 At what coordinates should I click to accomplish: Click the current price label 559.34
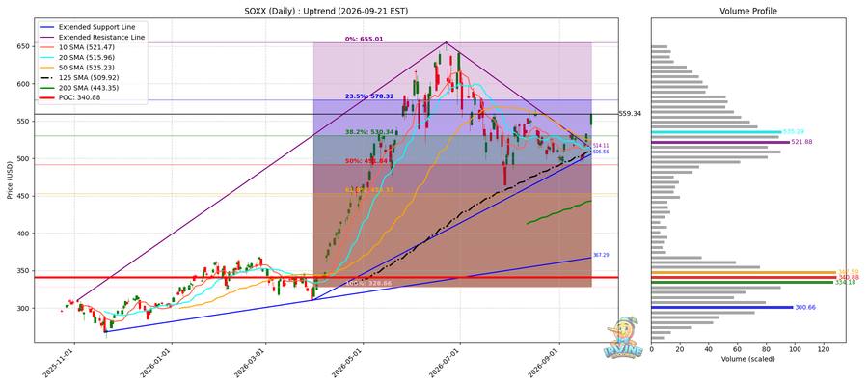coord(630,114)
